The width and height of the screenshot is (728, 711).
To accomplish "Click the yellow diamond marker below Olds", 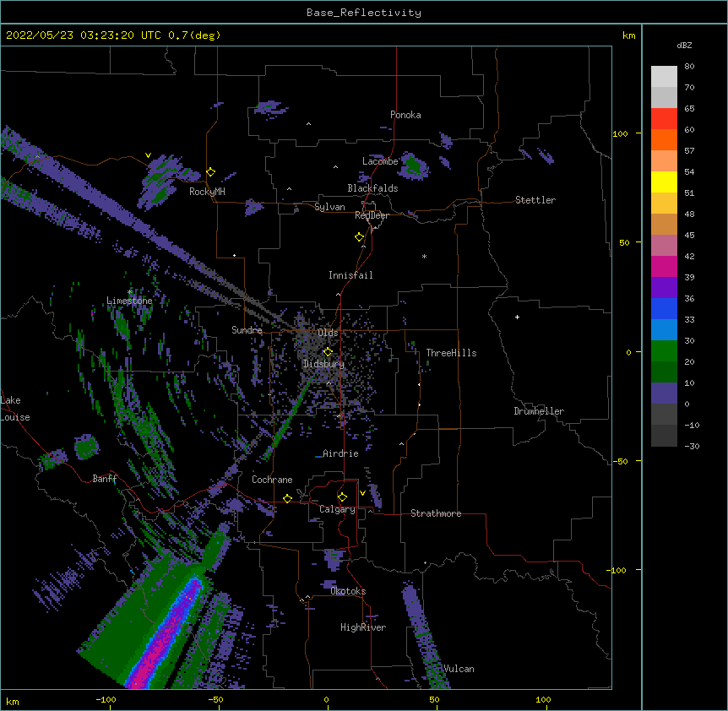I will pyautogui.click(x=328, y=352).
